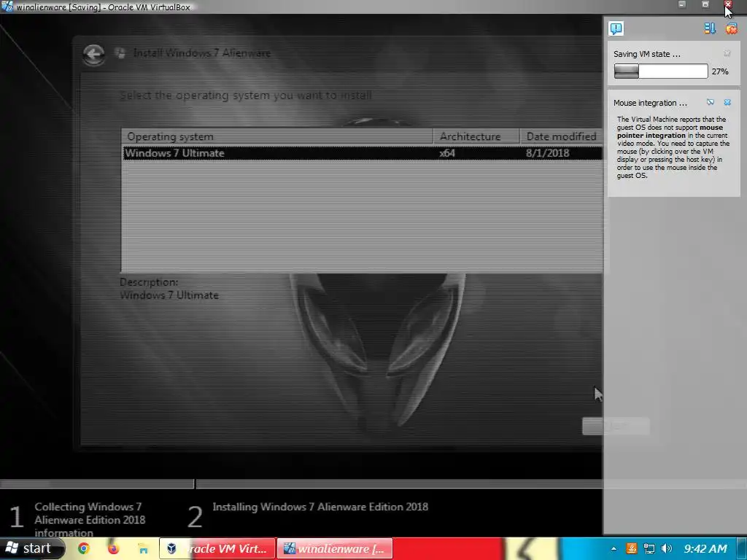Open the file explorer taskbar icon
The width and height of the screenshot is (747, 560).
point(143,548)
